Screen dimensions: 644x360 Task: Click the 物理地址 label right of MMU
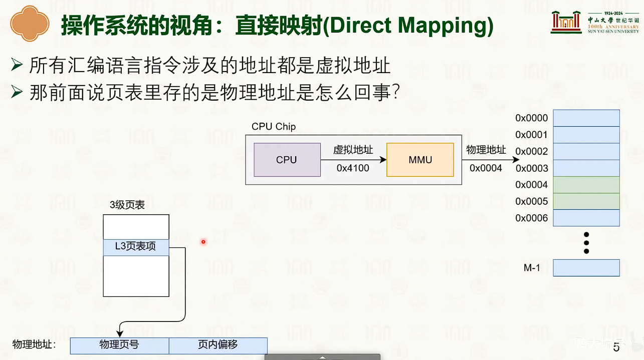(x=486, y=150)
